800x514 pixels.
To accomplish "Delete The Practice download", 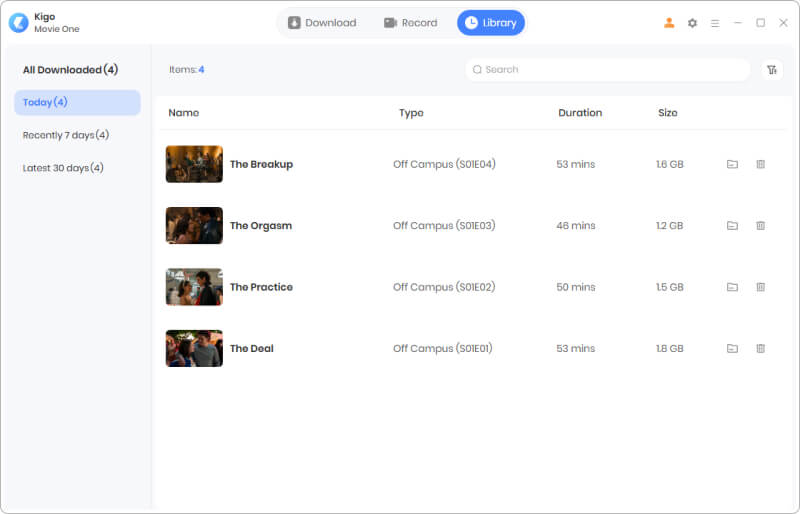I will click(760, 287).
